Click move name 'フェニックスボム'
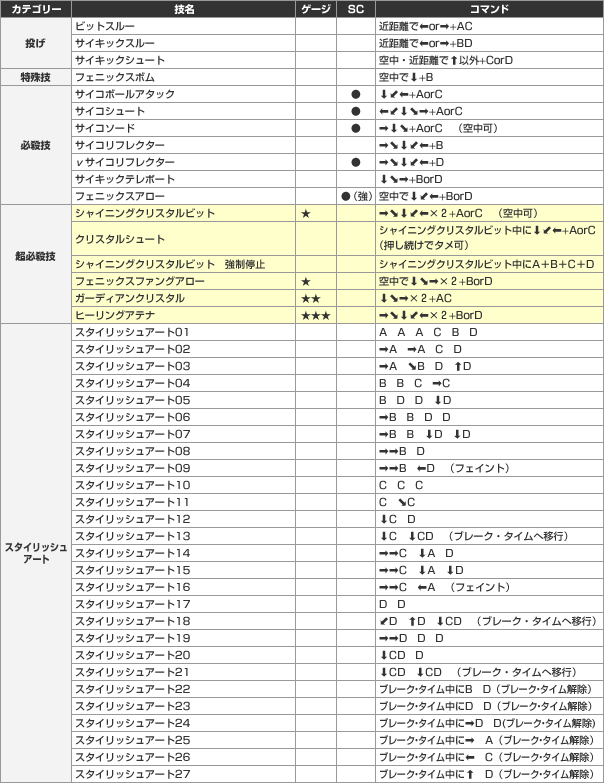The image size is (604, 783). coord(115,77)
